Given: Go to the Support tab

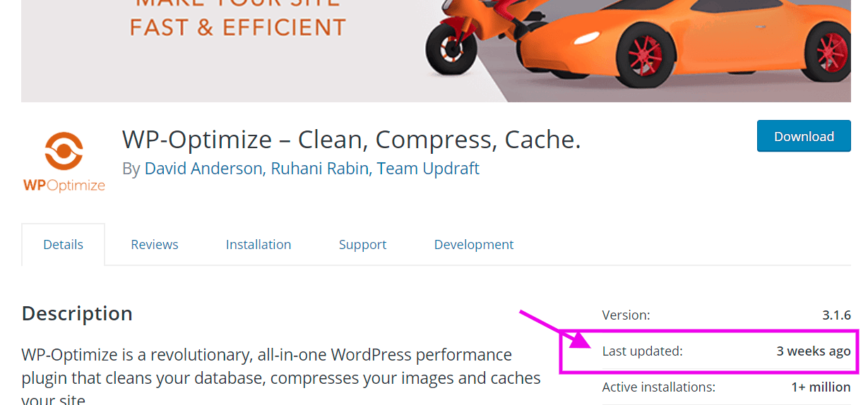Looking at the screenshot, I should pos(362,245).
